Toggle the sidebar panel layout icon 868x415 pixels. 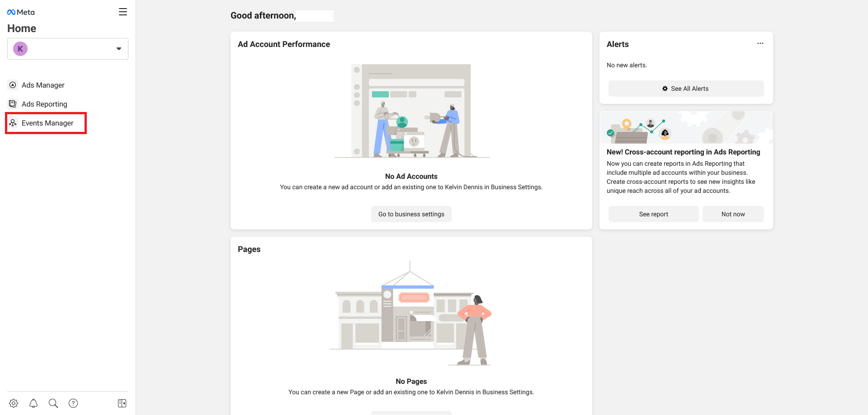click(122, 403)
